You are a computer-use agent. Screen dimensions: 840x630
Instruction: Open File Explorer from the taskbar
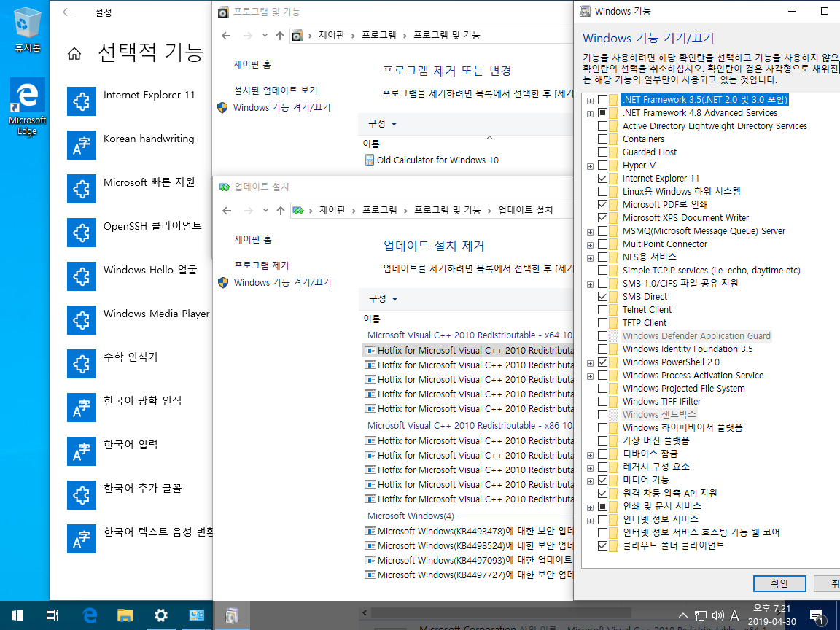[x=125, y=615]
